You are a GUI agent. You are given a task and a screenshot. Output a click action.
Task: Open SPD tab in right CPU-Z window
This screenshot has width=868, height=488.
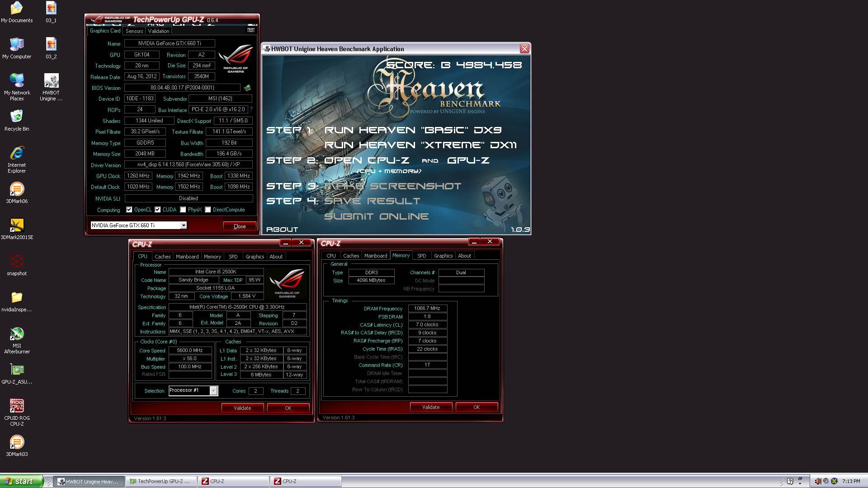click(422, 256)
